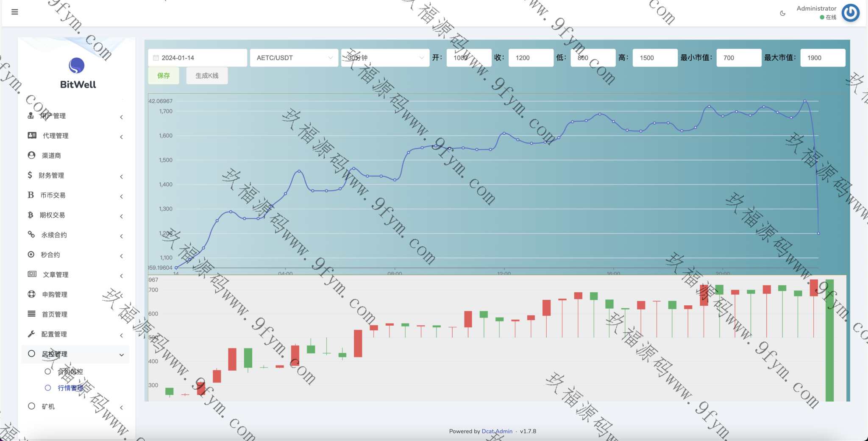This screenshot has height=441, width=868.
Task: Click the Administrator power avatar icon
Action: click(x=850, y=13)
